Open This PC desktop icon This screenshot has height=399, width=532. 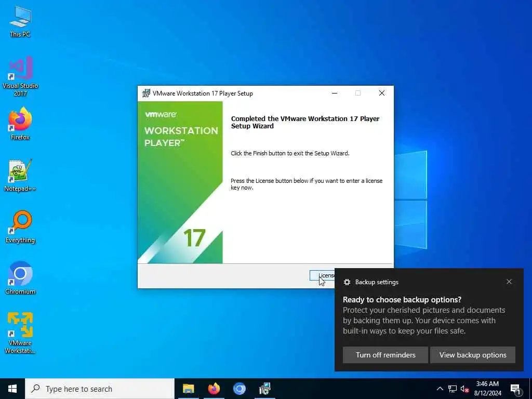point(20,21)
